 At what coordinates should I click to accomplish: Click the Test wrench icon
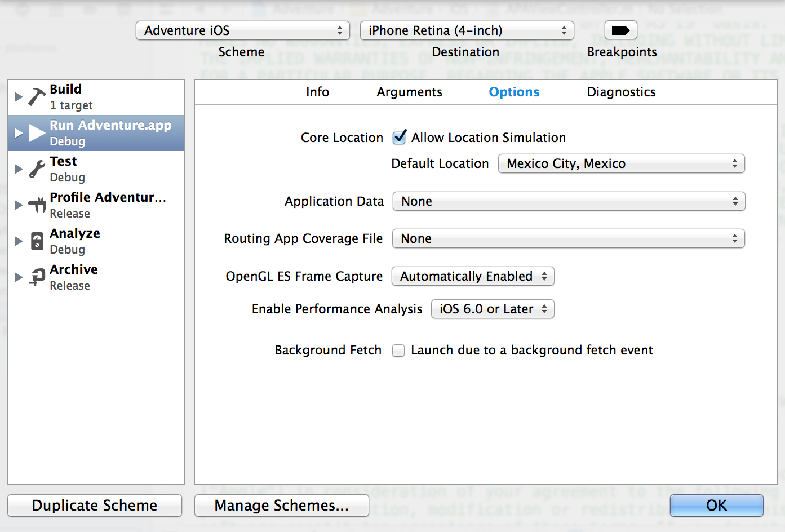(x=37, y=169)
